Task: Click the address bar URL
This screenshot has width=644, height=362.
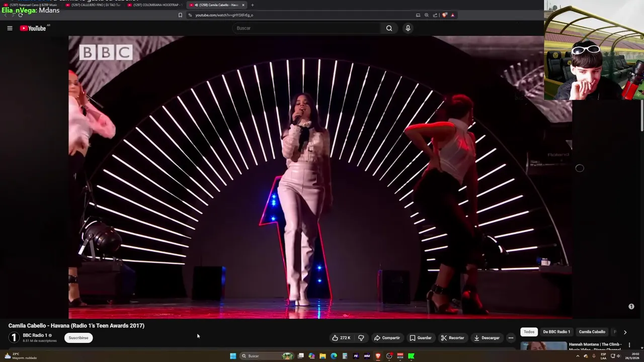Action: coord(224,15)
